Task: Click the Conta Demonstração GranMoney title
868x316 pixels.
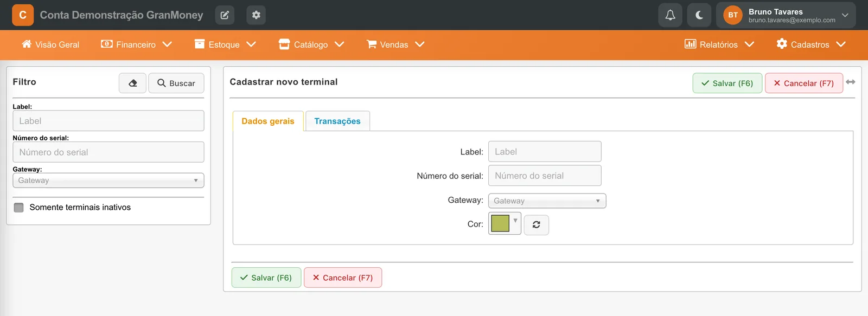Action: [x=122, y=15]
